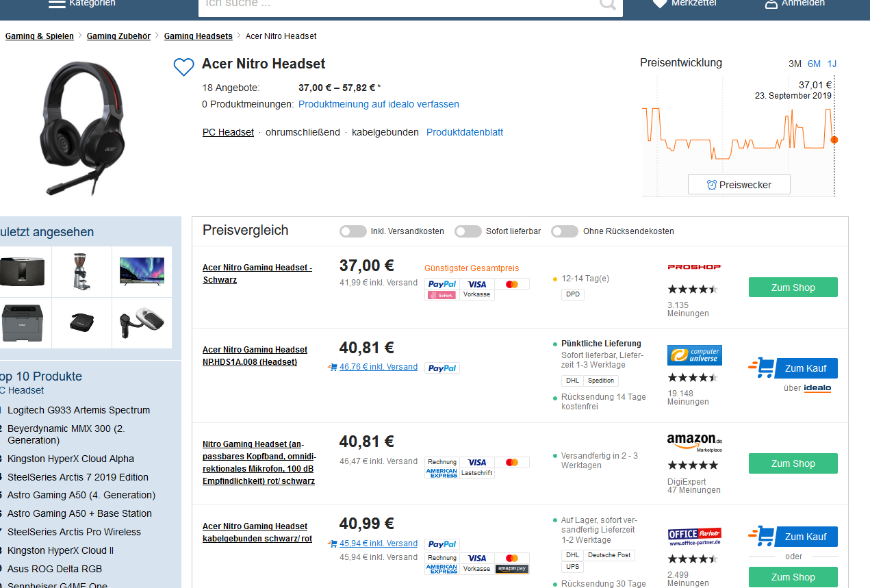Enable the Inkl. Versandkosten toggle
Image resolution: width=870 pixels, height=588 pixels.
[x=353, y=231]
